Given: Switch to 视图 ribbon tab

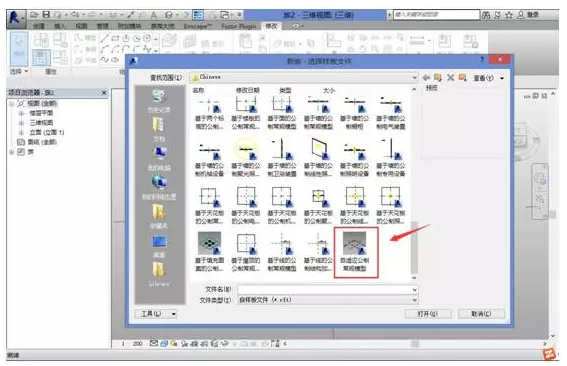Looking at the screenshot, I should (81, 26).
